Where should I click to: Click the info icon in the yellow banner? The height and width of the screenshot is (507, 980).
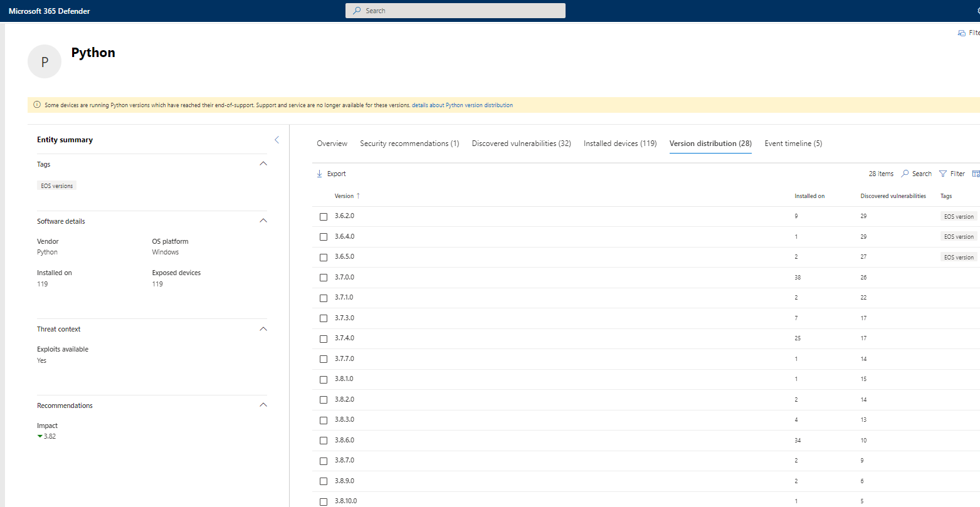click(37, 105)
